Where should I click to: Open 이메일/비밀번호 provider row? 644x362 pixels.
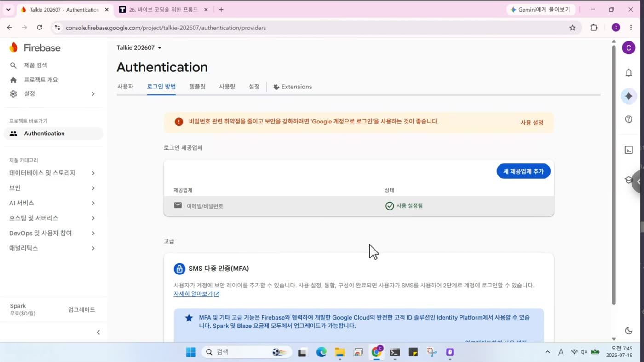pyautogui.click(x=359, y=206)
